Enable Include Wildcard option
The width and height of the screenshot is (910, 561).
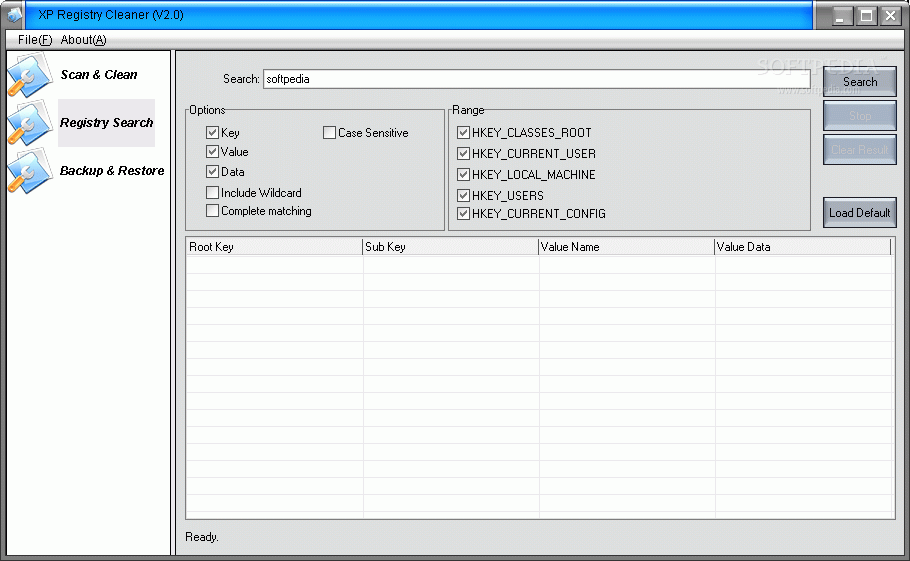(212, 193)
